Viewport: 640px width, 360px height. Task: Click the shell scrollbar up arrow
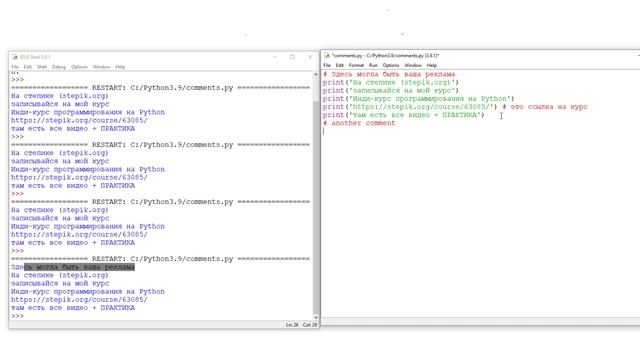(x=316, y=75)
